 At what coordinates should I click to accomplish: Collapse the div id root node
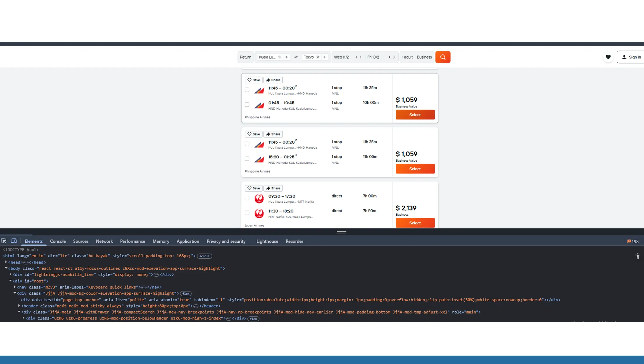coord(10,281)
